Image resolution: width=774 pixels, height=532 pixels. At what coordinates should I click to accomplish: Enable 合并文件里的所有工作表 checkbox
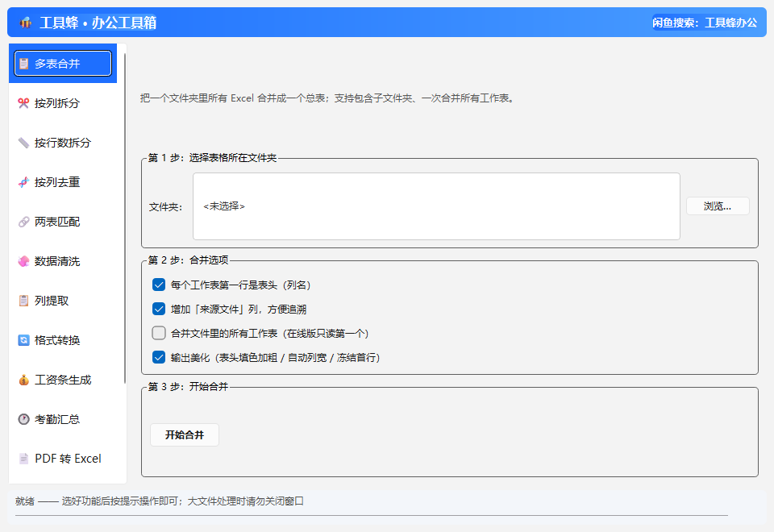(159, 333)
